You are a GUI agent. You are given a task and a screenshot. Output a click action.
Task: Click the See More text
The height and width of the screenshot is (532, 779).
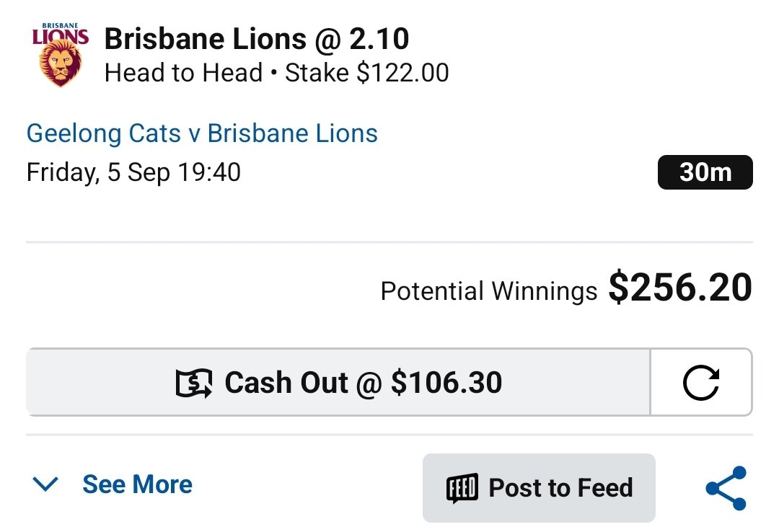point(137,484)
